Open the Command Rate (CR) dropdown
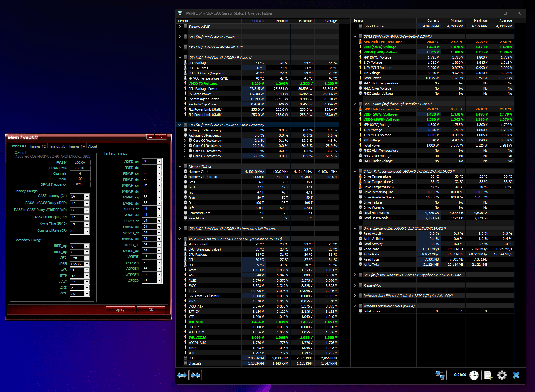This screenshot has width=535, height=392. 87,231
